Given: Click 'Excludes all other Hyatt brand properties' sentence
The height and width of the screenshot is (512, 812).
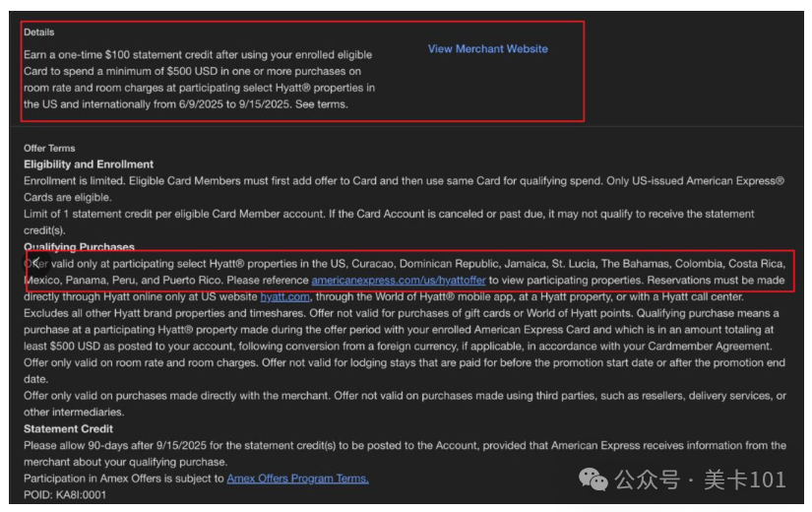Looking at the screenshot, I should coord(165,313).
